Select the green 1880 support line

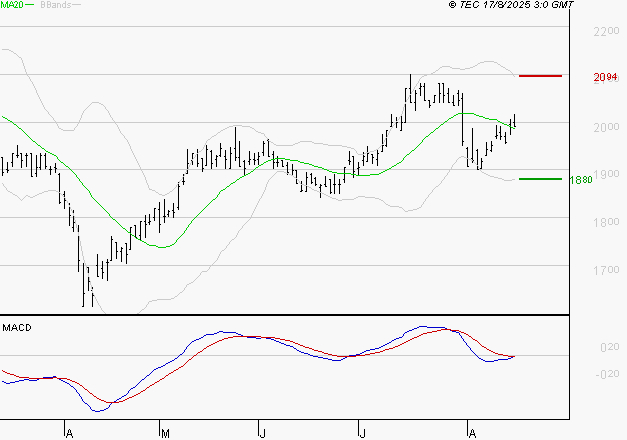click(540, 179)
